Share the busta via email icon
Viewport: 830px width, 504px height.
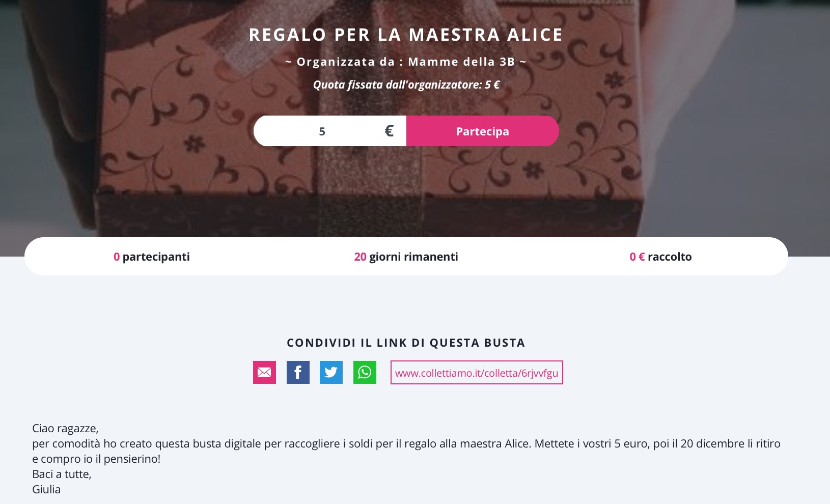(264, 372)
